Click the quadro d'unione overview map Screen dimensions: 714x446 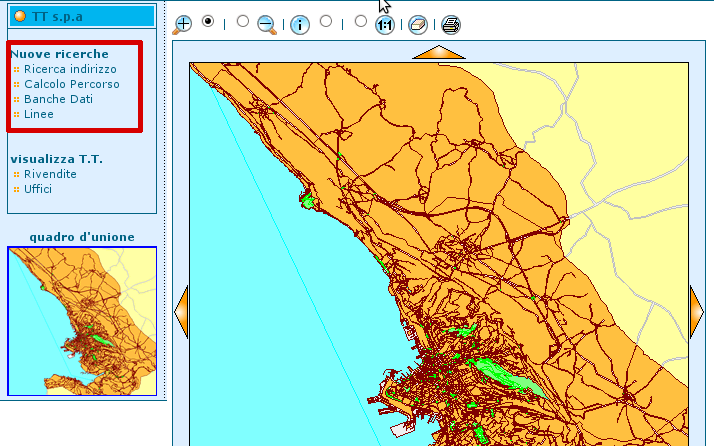click(82, 321)
